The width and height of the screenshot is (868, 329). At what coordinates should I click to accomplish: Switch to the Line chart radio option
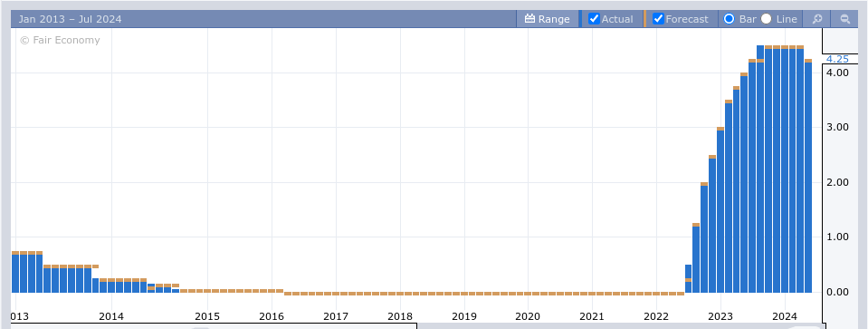[x=766, y=19]
